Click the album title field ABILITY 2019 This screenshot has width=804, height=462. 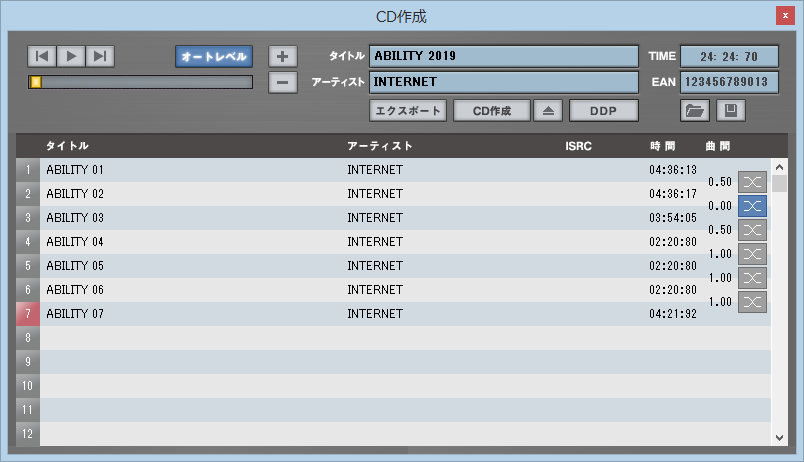click(504, 56)
